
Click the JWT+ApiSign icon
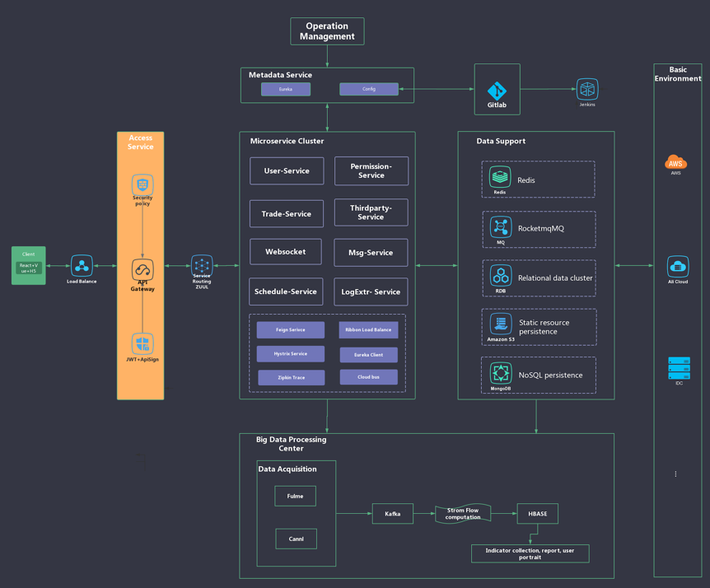point(142,343)
